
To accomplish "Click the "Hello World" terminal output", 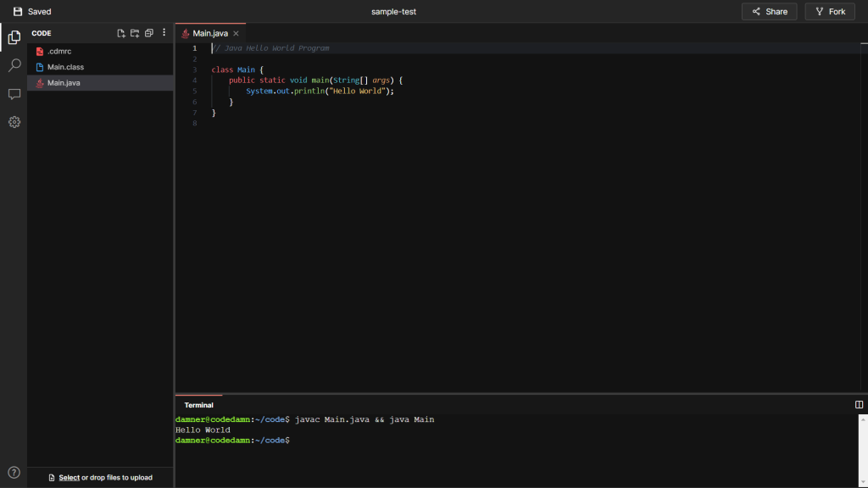I will pyautogui.click(x=203, y=430).
